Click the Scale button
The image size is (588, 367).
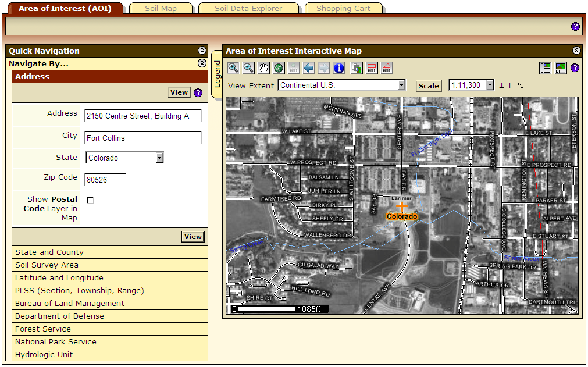coord(428,86)
